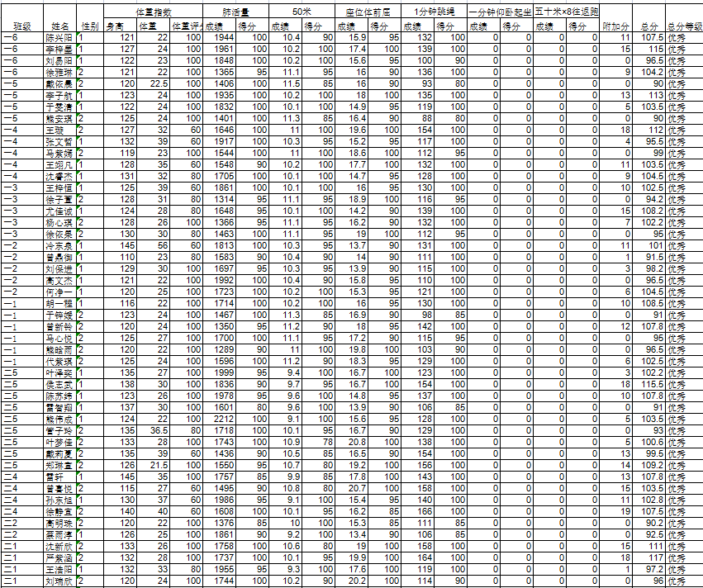
Task: Select the 班级 column header cell
Action: (x=22, y=26)
